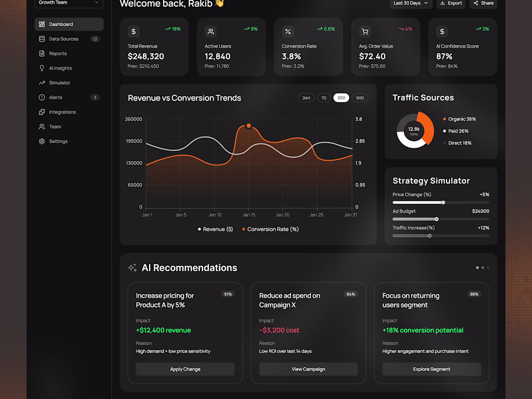Click the Total Revenue dollar icon
Image resolution: width=532 pixels, height=399 pixels.
[x=133, y=31]
